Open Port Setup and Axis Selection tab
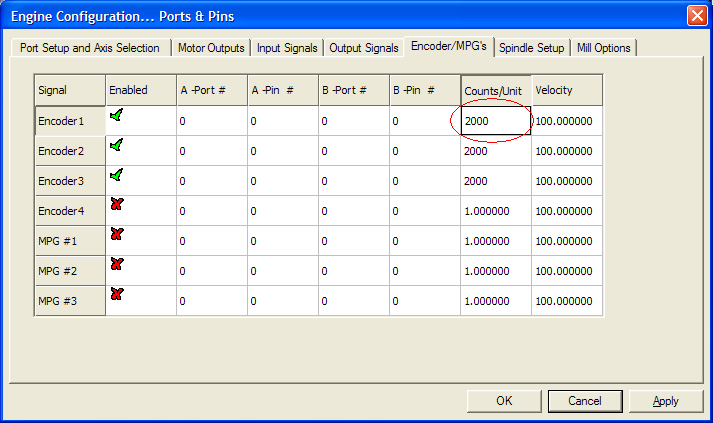Image resolution: width=713 pixels, height=423 pixels. tap(90, 48)
